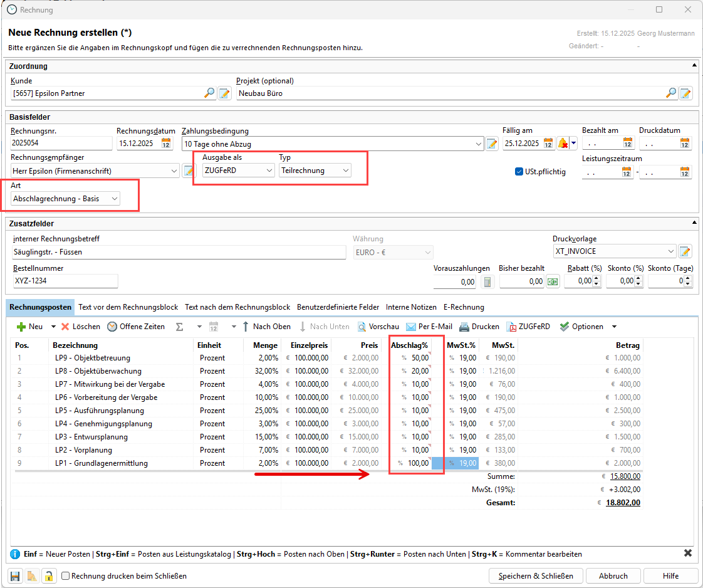Screen dimensions: 703x588
Task: Click the customer search magnifier icon
Action: (x=209, y=93)
